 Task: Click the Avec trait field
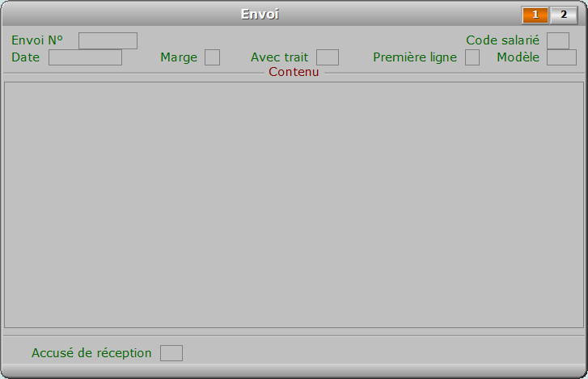pyautogui.click(x=328, y=57)
